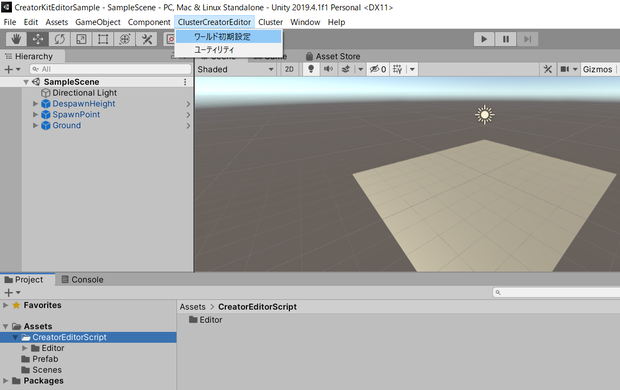The image size is (620, 390).
Task: Open the File menu
Action: click(x=10, y=22)
